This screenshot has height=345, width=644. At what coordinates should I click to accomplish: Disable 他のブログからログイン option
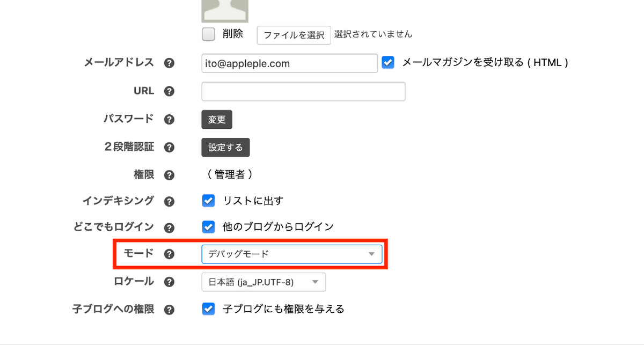[208, 226]
